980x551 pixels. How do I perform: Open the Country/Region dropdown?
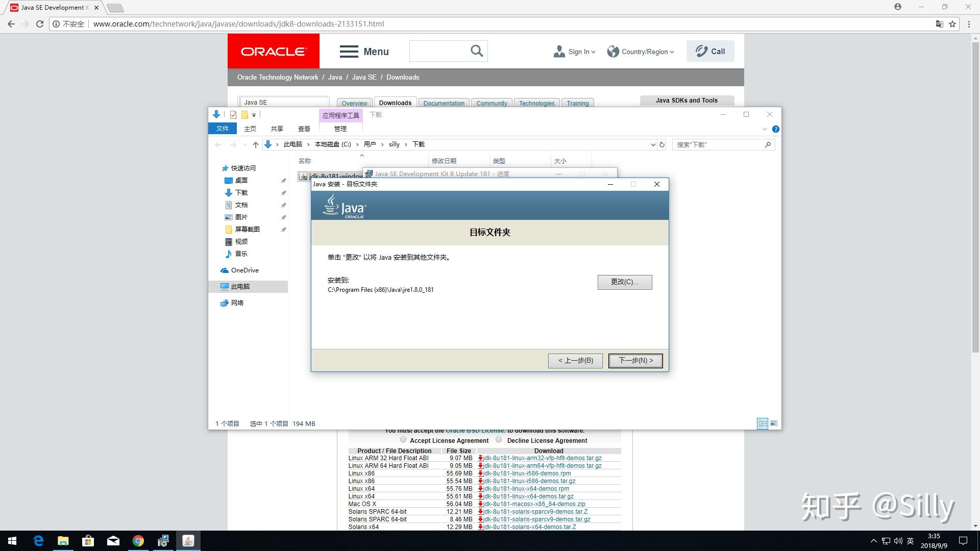(641, 52)
